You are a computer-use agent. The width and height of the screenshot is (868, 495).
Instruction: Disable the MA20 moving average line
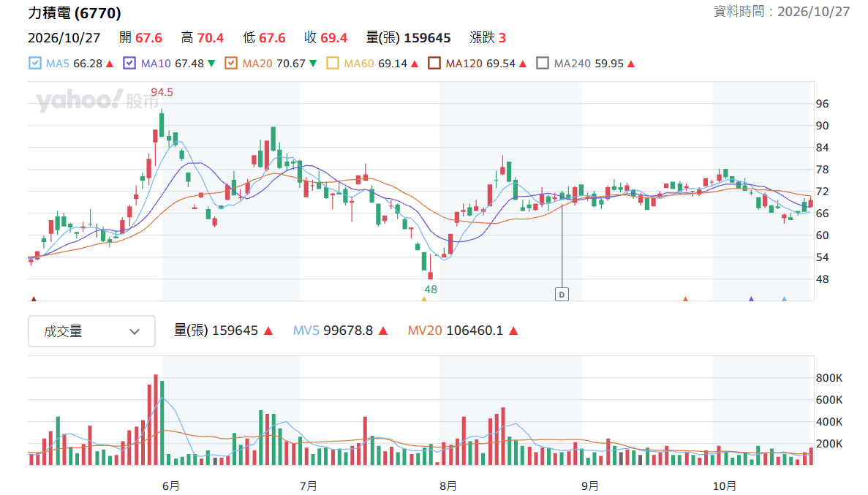coord(231,63)
